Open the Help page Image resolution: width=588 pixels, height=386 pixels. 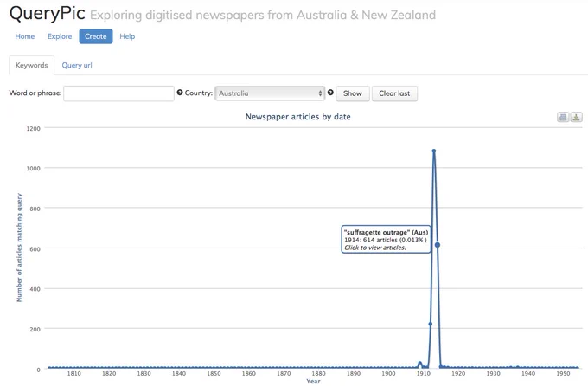[127, 36]
